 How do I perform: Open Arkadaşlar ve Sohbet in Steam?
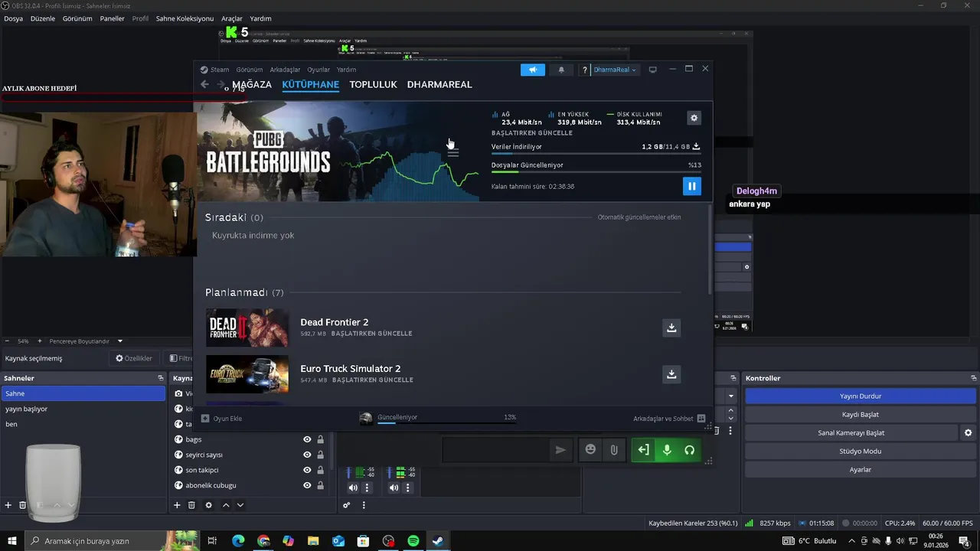(x=669, y=419)
